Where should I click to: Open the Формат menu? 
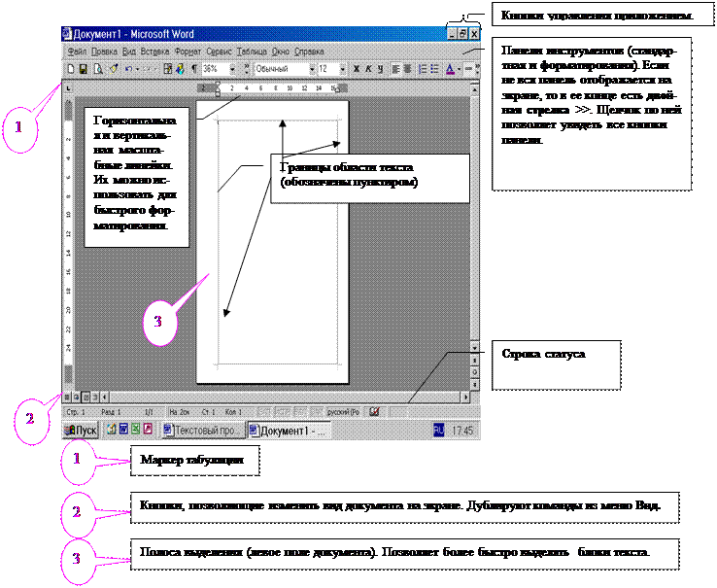(188, 52)
